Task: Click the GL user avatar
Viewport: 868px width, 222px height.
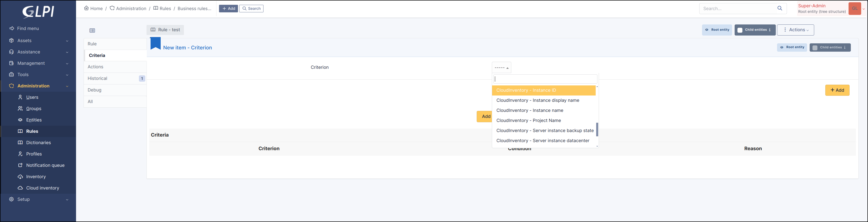Action: pos(855,8)
